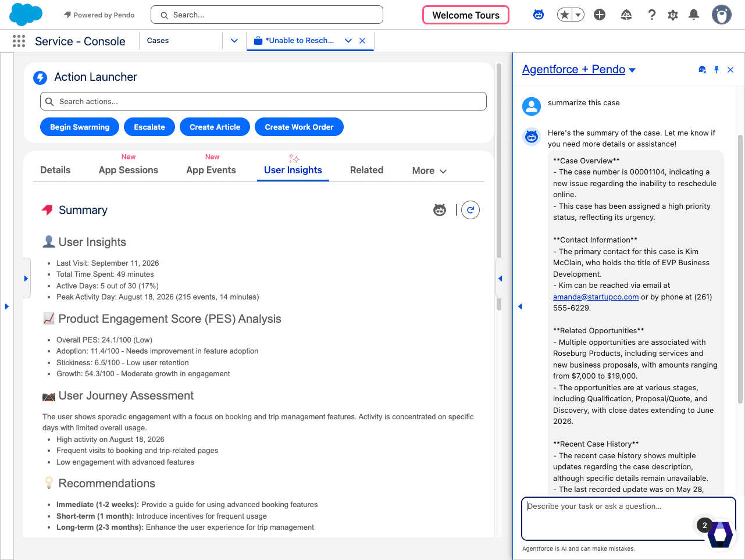The height and width of the screenshot is (560, 745).
Task: Open the user profile avatar
Action: (x=722, y=15)
